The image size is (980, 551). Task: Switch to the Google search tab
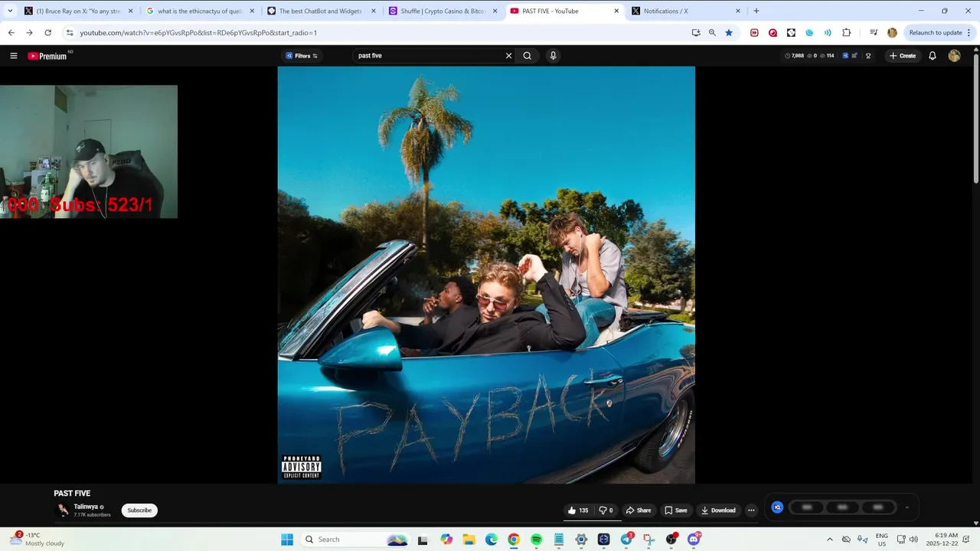pyautogui.click(x=200, y=11)
